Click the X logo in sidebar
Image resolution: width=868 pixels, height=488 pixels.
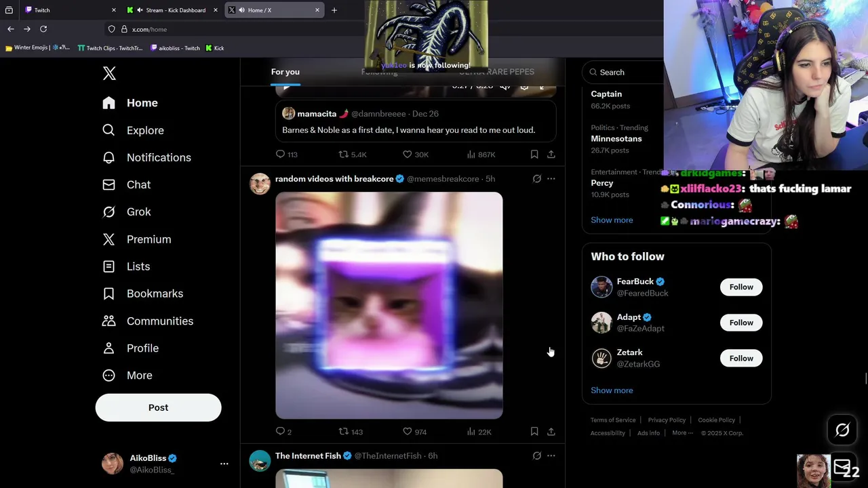click(109, 73)
